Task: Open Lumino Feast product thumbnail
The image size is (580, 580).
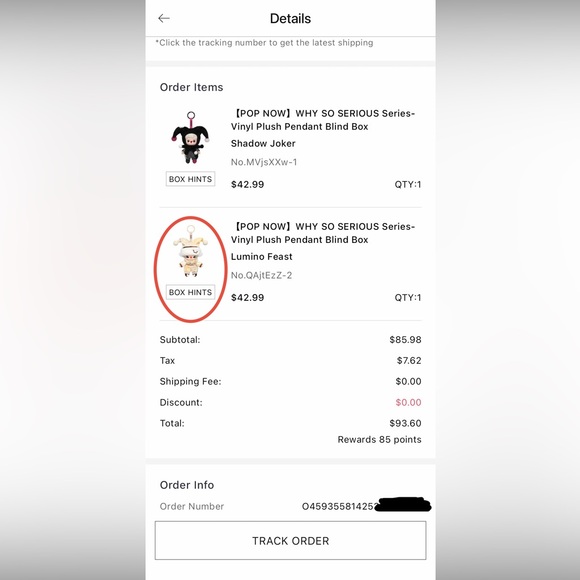Action: click(190, 251)
